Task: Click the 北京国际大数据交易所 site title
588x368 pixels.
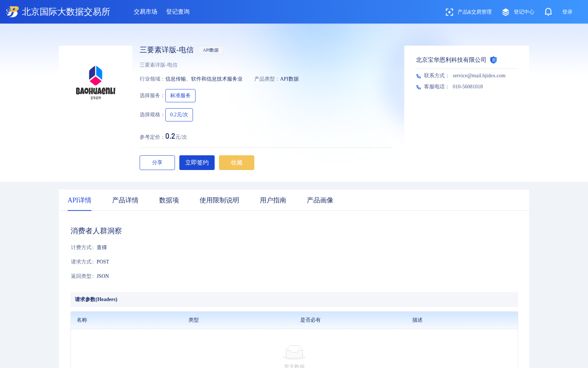Action: point(66,12)
